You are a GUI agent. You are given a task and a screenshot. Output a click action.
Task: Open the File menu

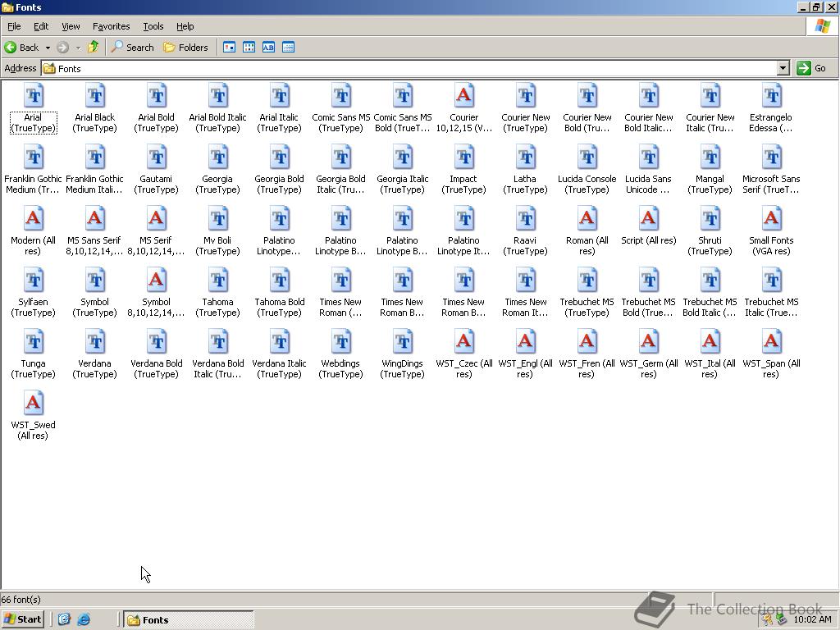pyautogui.click(x=14, y=26)
